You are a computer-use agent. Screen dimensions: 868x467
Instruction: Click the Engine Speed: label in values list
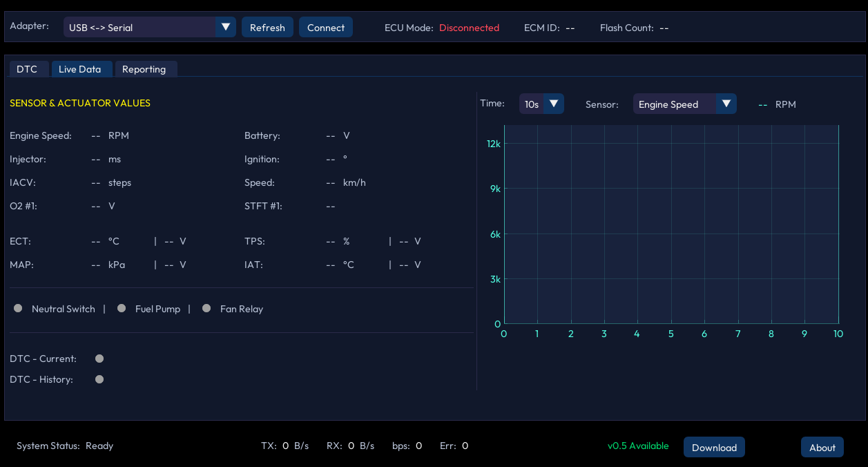[x=41, y=135]
